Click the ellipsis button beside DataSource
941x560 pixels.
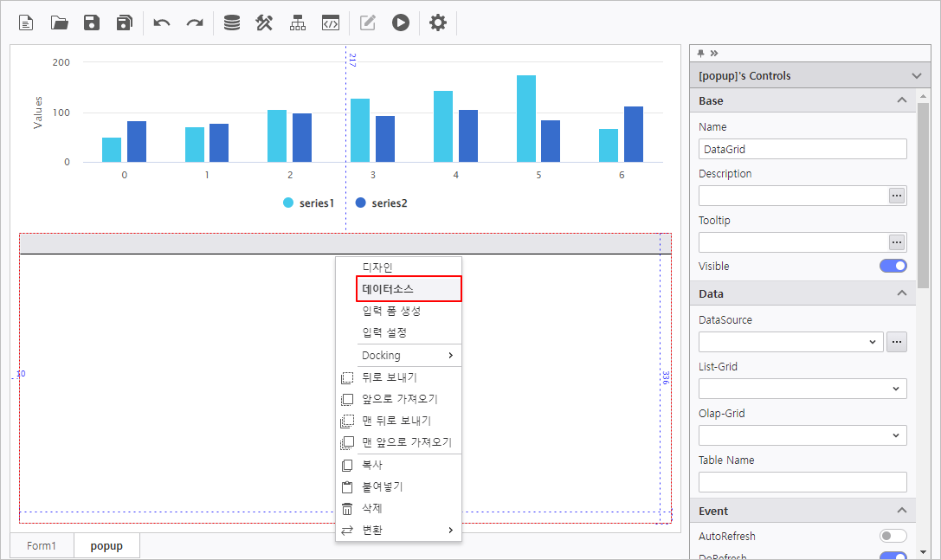[x=897, y=342]
